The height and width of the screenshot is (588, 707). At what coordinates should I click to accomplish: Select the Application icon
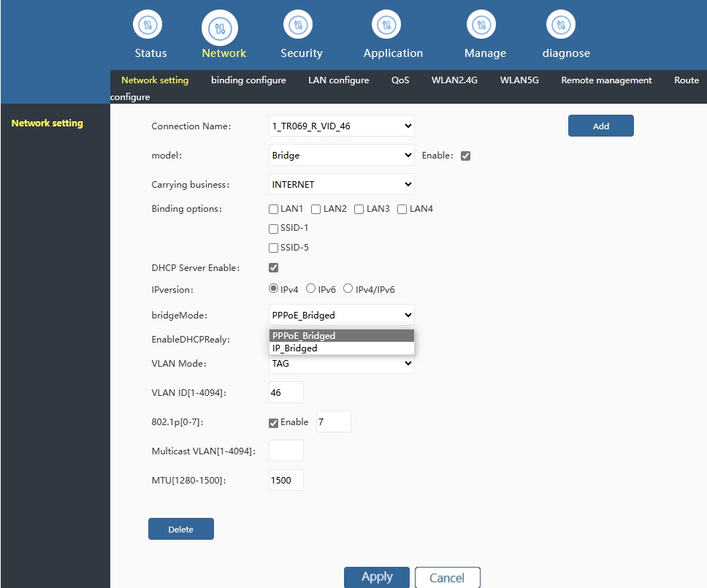386,26
